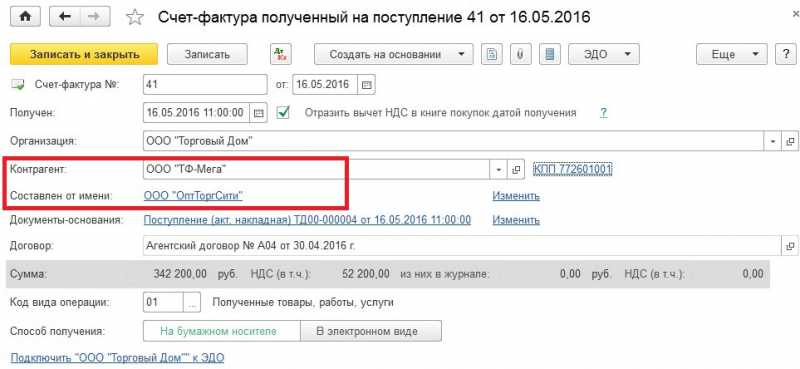The image size is (800, 369).
Task: Click the Организация input field
Action: (x=454, y=141)
